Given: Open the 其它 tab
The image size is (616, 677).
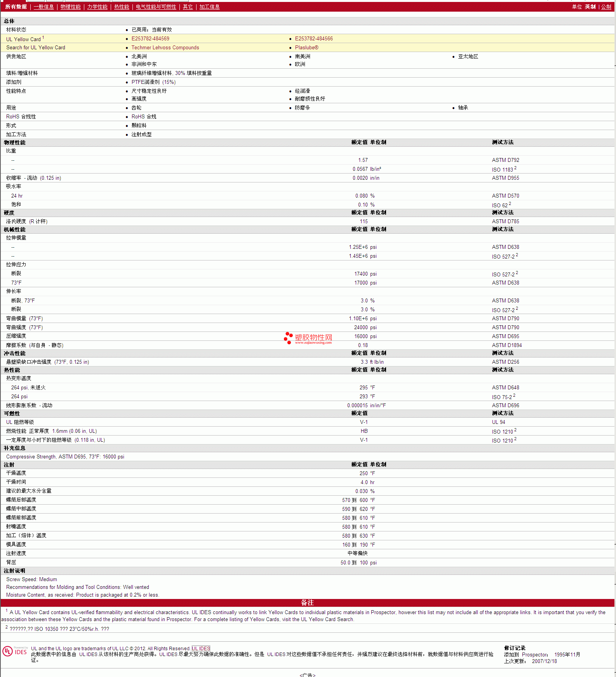Looking at the screenshot, I should tap(188, 7).
